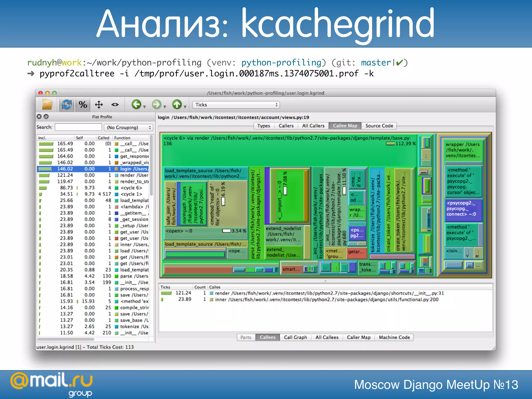Select the Callees bottom tab

[x=268, y=337]
